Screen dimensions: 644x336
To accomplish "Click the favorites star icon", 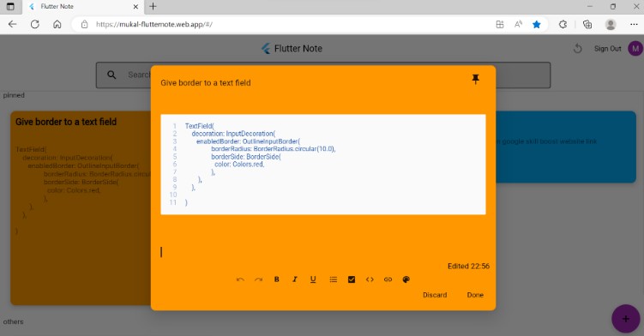I will [537, 24].
